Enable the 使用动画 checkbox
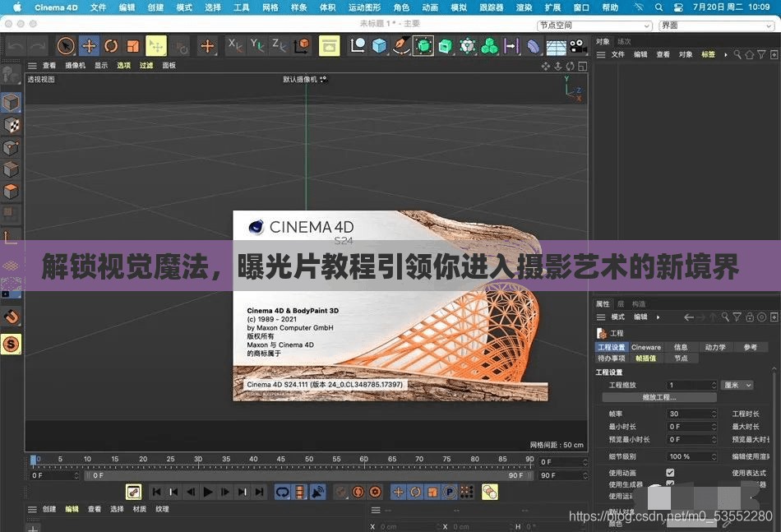781x532 pixels. point(670,473)
